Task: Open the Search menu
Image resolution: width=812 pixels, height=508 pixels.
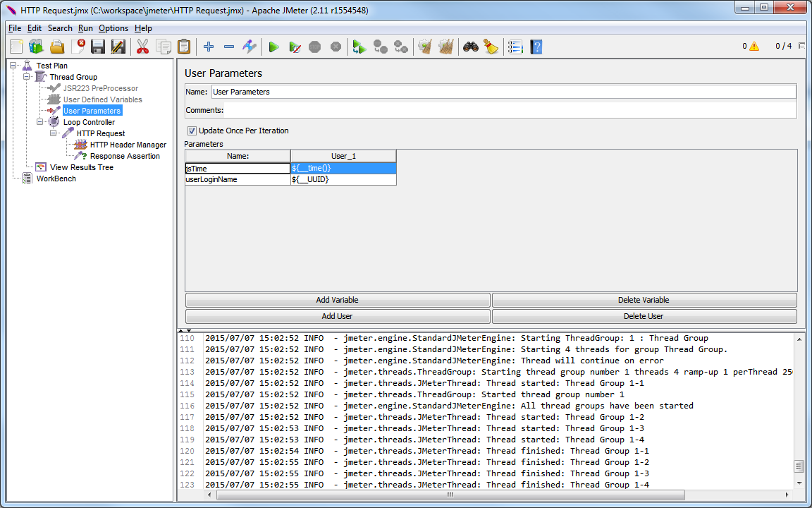Action: point(60,28)
